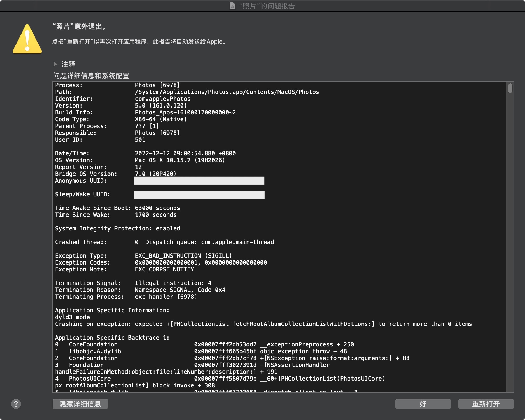Click the Process: Photos [6978] line

point(157,85)
